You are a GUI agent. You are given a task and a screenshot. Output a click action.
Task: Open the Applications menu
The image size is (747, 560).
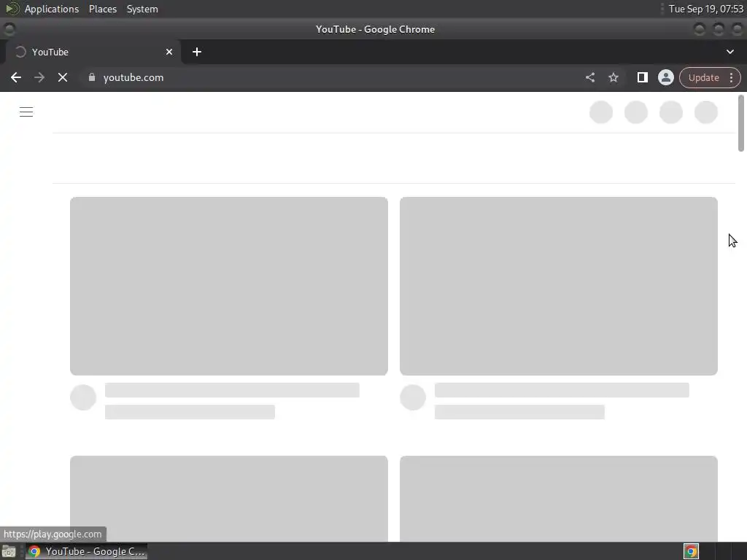click(x=52, y=9)
